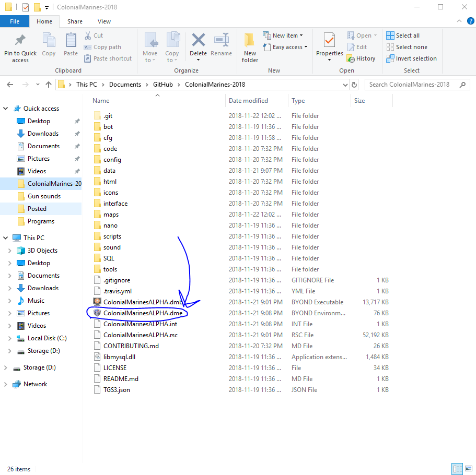Screen dimensions: 476x475
Task: Click GitHub in the breadcrumb path
Action: pos(162,85)
